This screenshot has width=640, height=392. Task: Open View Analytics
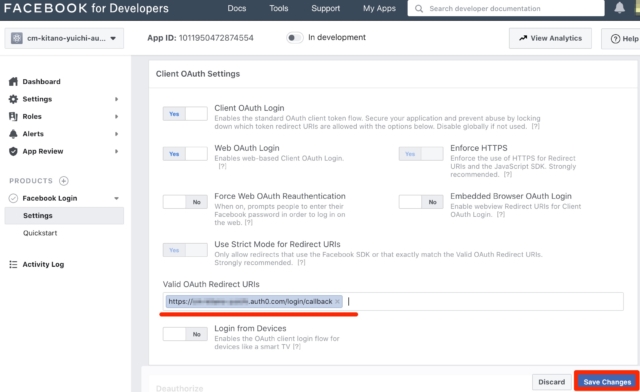tap(550, 38)
